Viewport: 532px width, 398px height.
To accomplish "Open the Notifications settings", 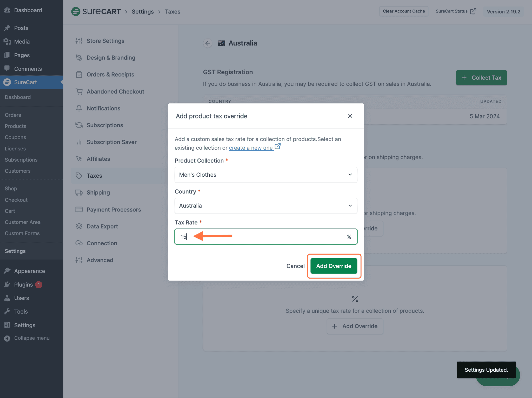I will (103, 108).
